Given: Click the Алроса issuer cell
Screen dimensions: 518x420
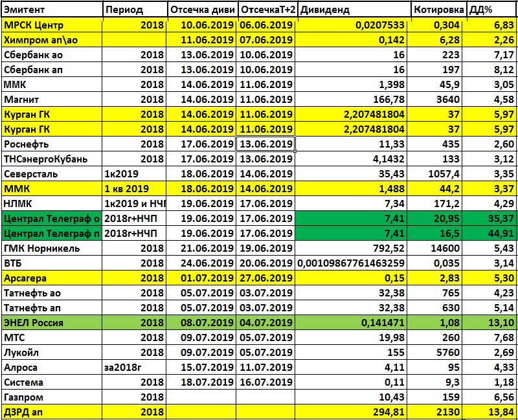Looking at the screenshot, I should pyautogui.click(x=52, y=367).
